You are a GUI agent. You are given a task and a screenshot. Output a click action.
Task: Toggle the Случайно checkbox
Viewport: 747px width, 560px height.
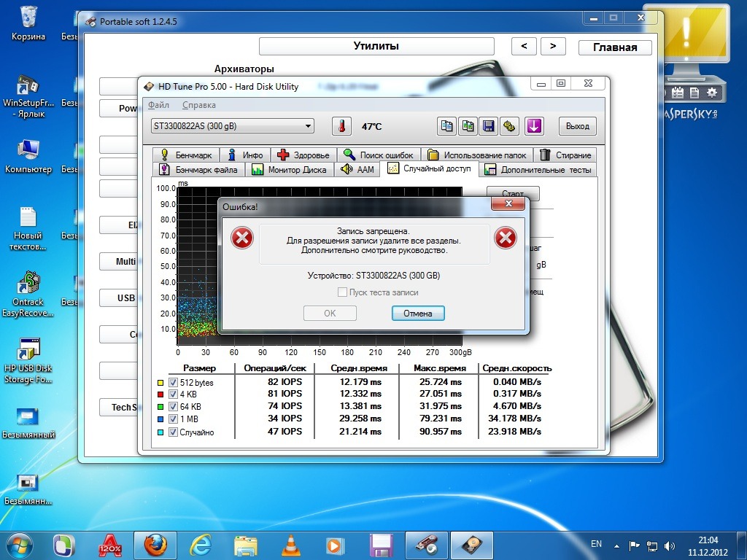pyautogui.click(x=173, y=432)
